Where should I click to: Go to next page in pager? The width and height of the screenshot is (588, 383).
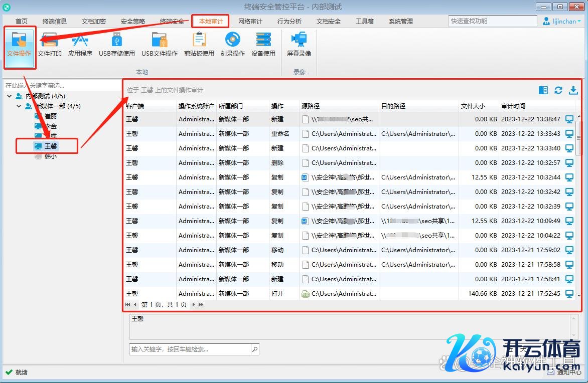pyautogui.click(x=194, y=305)
